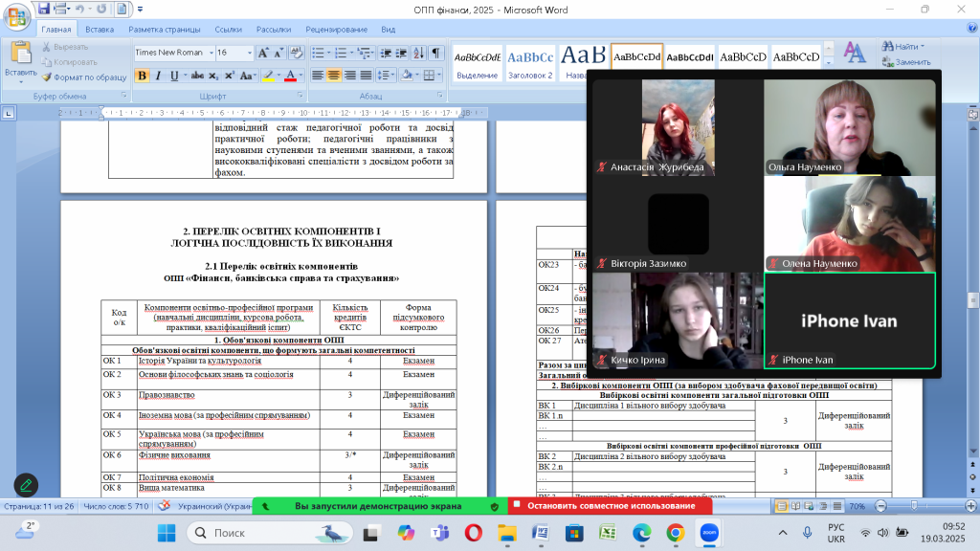This screenshot has height=551, width=980.
Task: Select Ольга Науменко video tile
Action: tap(850, 127)
